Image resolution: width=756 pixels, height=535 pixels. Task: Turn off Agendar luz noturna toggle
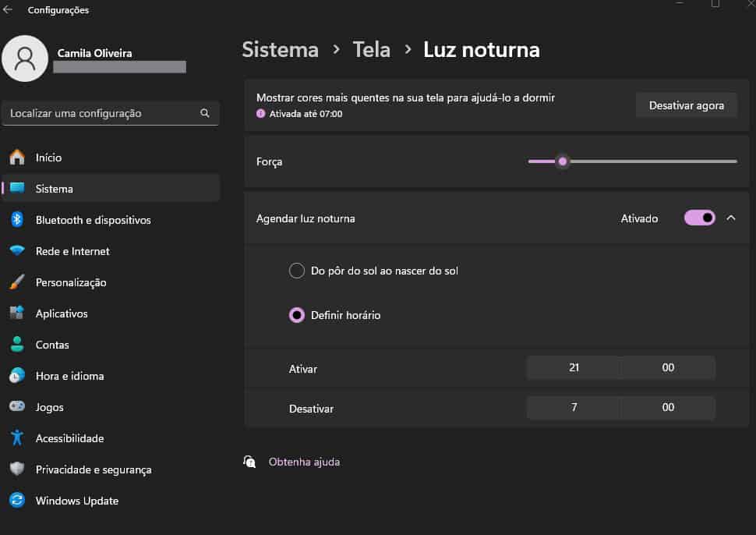699,218
